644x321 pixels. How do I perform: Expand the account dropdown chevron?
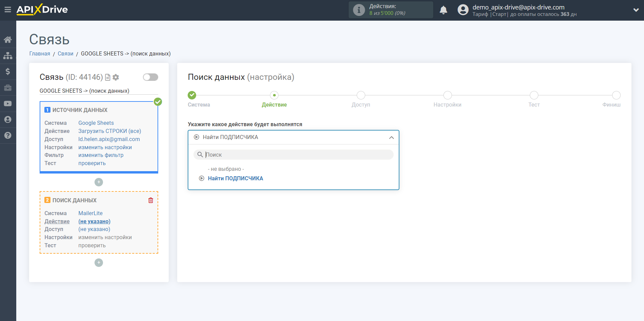[636, 10]
